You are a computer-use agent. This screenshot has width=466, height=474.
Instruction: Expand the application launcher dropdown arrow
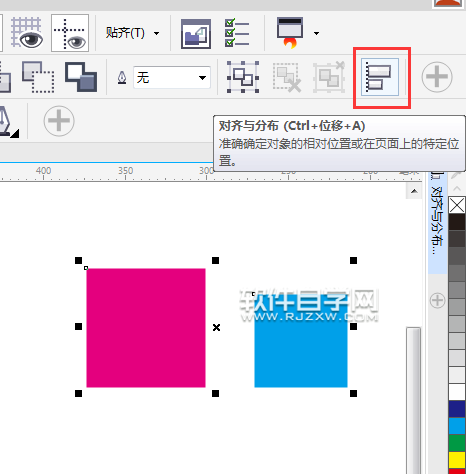click(316, 33)
